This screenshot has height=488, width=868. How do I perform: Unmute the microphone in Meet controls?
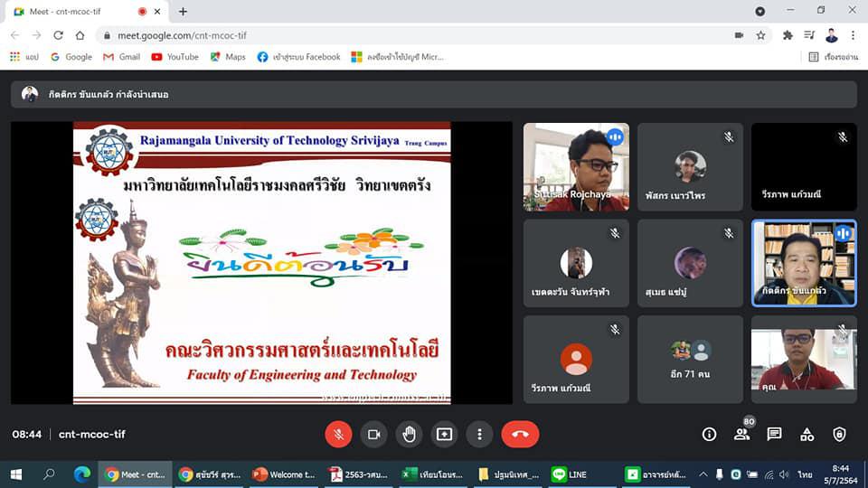[338, 435]
